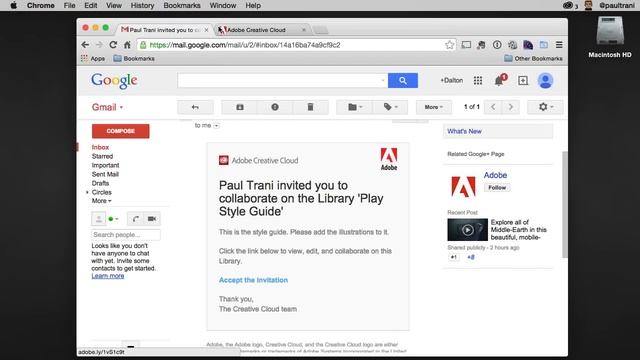
Task: Expand the sidebar More labels
Action: click(101, 201)
